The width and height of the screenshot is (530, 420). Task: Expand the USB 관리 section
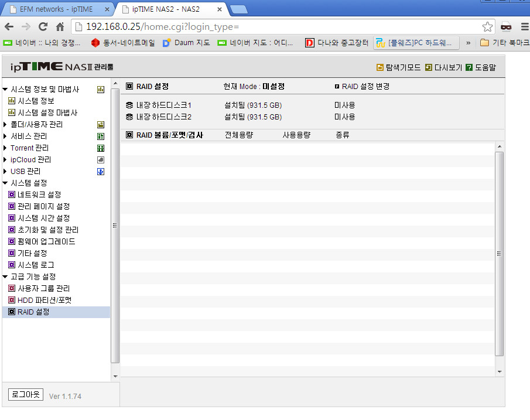pos(5,172)
